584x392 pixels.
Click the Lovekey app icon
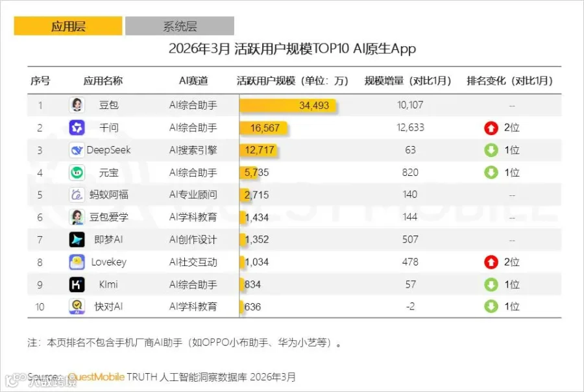(77, 262)
